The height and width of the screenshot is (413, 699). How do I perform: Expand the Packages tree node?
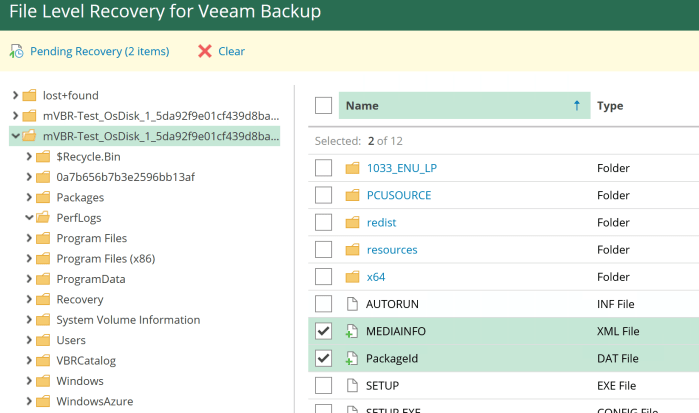point(29,198)
